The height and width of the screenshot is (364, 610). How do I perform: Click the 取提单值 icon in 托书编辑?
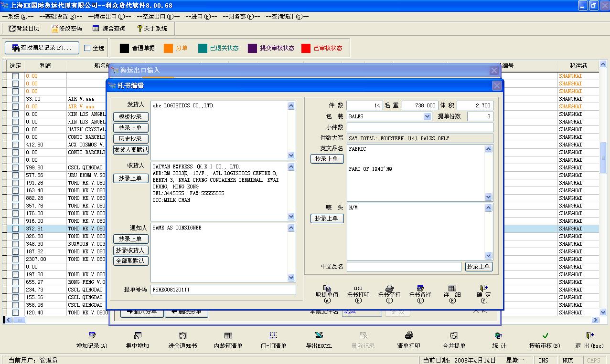(x=327, y=289)
